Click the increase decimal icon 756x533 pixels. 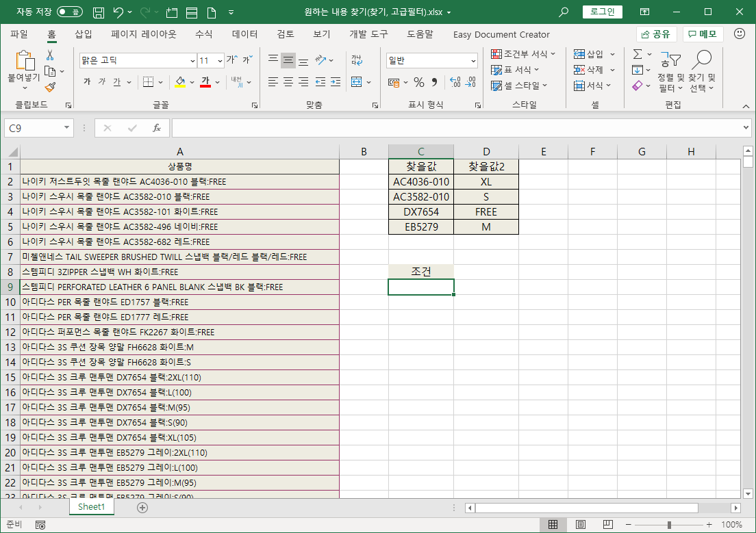(x=455, y=82)
